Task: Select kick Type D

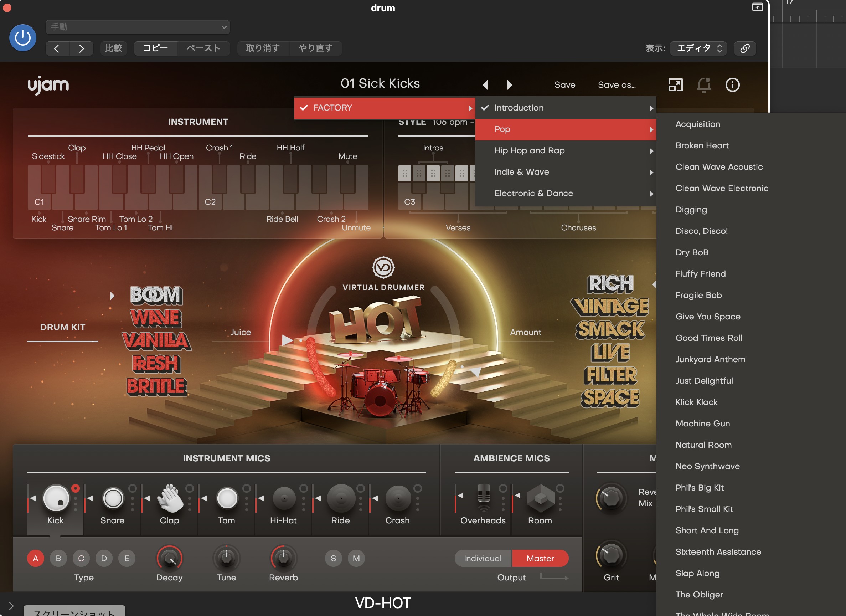Action: click(x=104, y=558)
